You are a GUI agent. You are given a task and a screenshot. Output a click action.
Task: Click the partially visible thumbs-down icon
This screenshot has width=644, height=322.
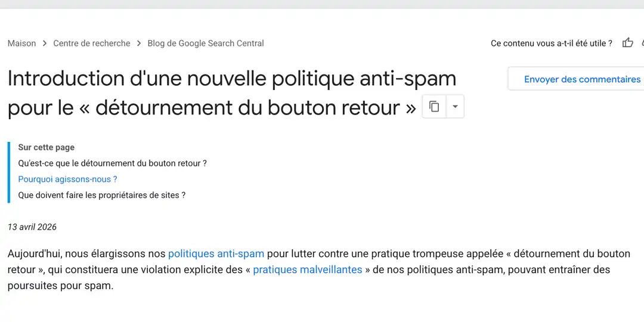[x=642, y=43]
